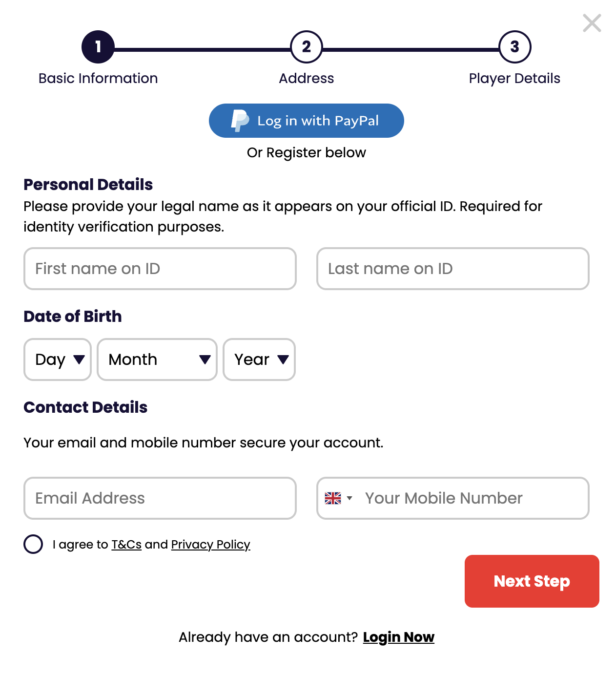Focus the Email Address field

pos(160,498)
